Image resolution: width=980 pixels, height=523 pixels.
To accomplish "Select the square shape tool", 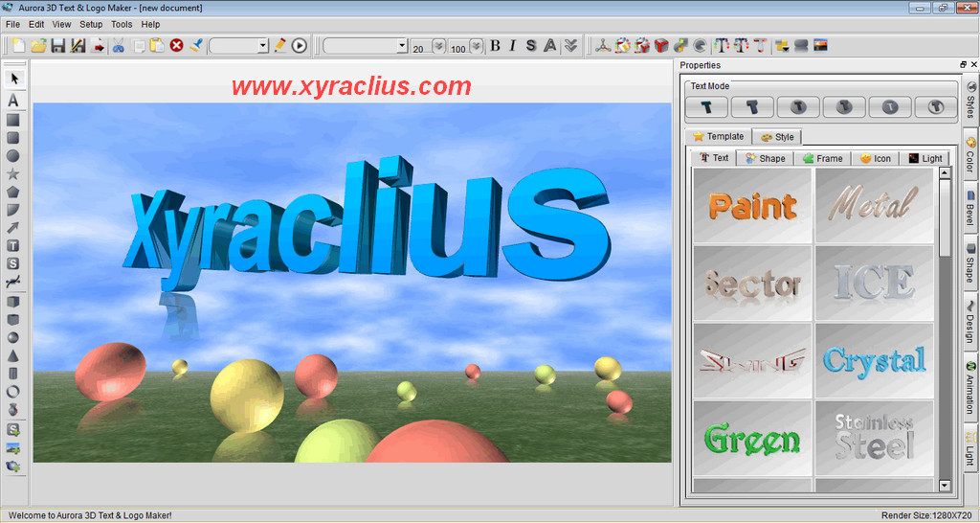I will tap(13, 120).
